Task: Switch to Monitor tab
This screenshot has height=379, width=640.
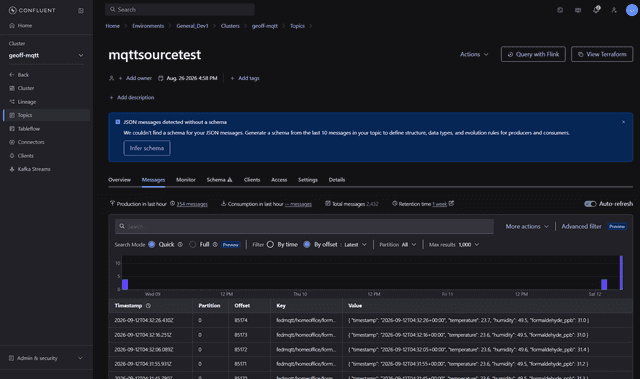Action: click(x=186, y=180)
